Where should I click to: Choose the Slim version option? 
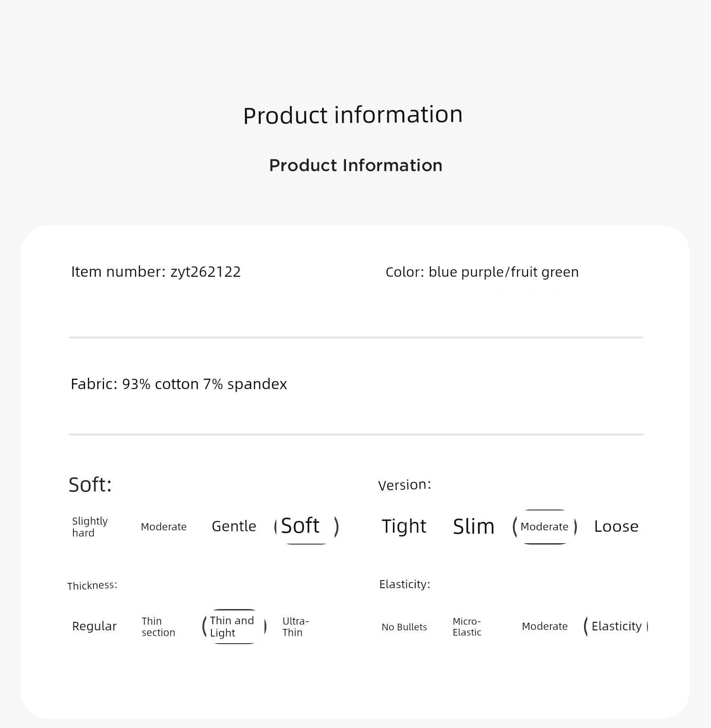474,527
